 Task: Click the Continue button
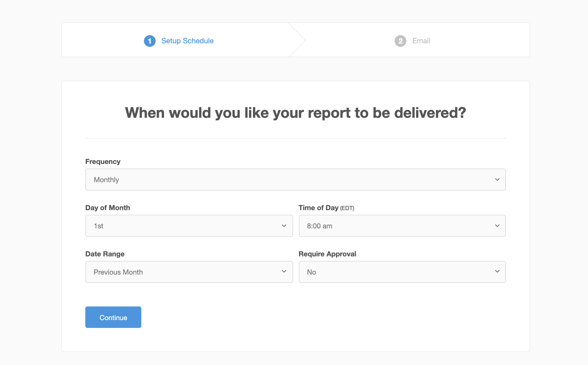click(x=113, y=317)
